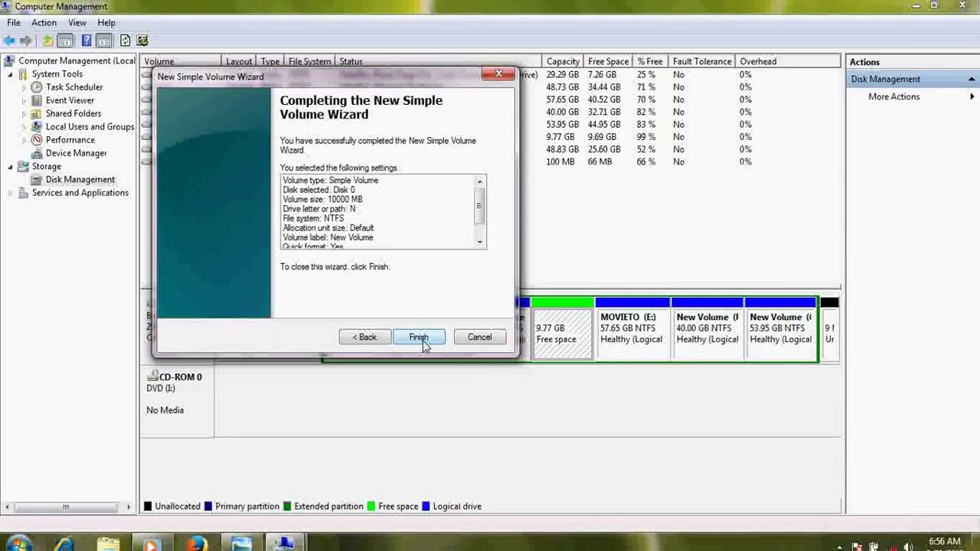Expand More Actions submenu arrow
The width and height of the screenshot is (980, 551).
click(x=972, y=96)
